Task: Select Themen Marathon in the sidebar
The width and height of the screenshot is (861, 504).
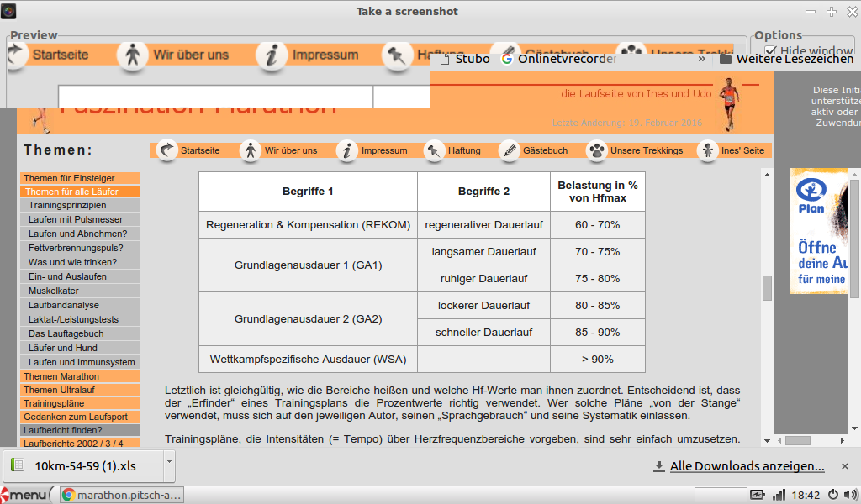Action: [x=61, y=376]
